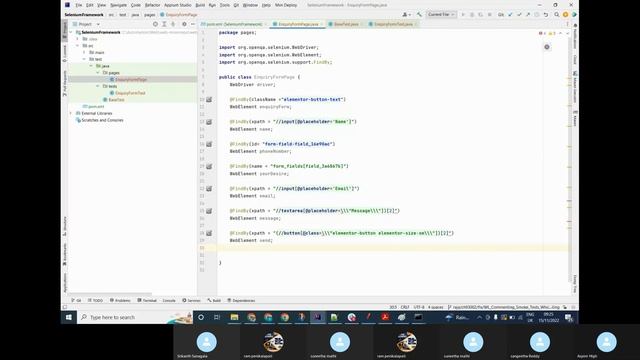The height and width of the screenshot is (360, 640).
Task: Click gutter icon beside phoneNumber FindBy
Action: [209, 144]
